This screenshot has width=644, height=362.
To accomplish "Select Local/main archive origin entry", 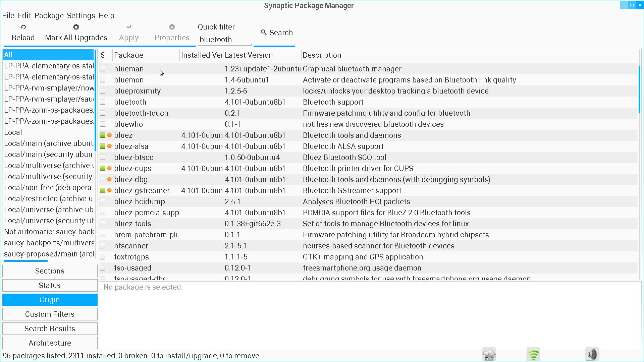I will coord(48,143).
